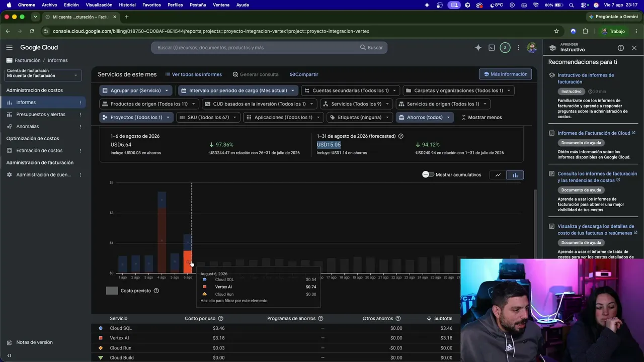644x362 pixels.
Task: Open Administración de cuentas in sidebar
Action: tap(44, 175)
